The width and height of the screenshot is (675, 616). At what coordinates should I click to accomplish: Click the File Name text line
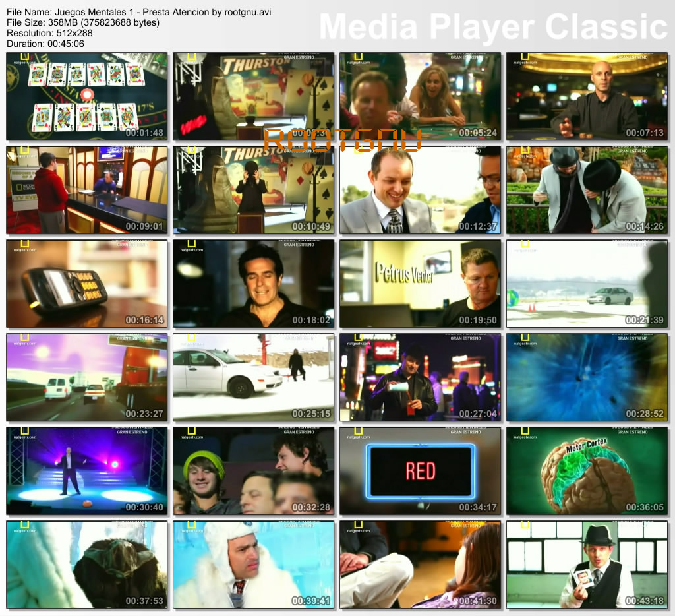pyautogui.click(x=138, y=12)
